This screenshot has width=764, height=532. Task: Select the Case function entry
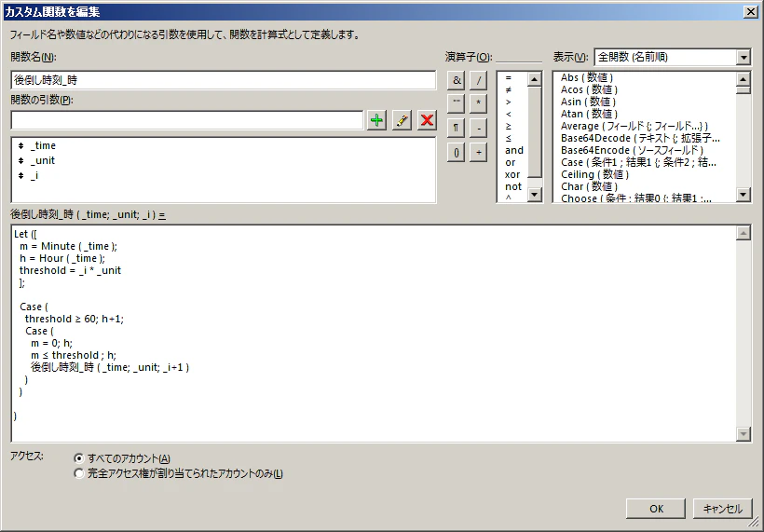638,163
